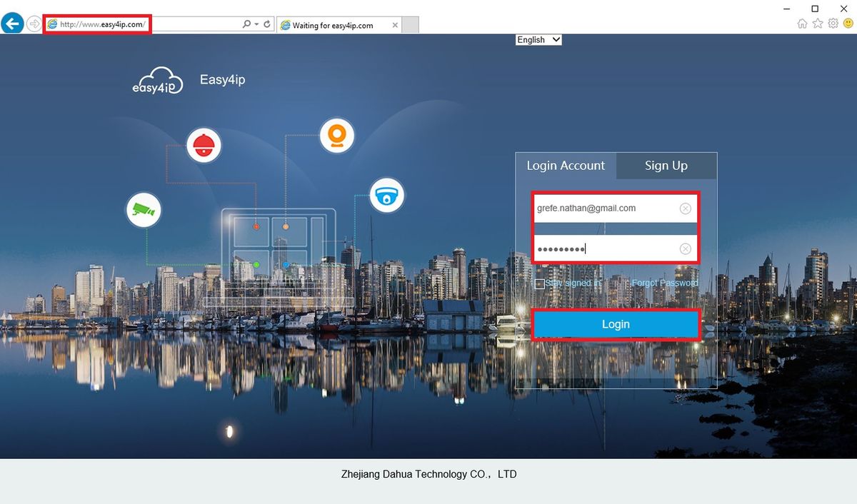Image resolution: width=857 pixels, height=504 pixels.
Task: Open the Forgot Password link
Action: tap(665, 283)
